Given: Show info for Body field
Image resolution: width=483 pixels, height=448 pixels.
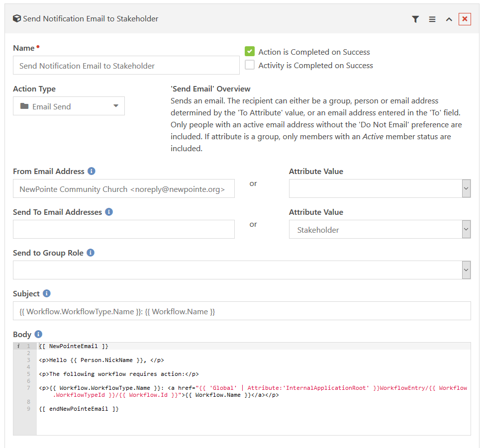Looking at the screenshot, I should (x=38, y=334).
